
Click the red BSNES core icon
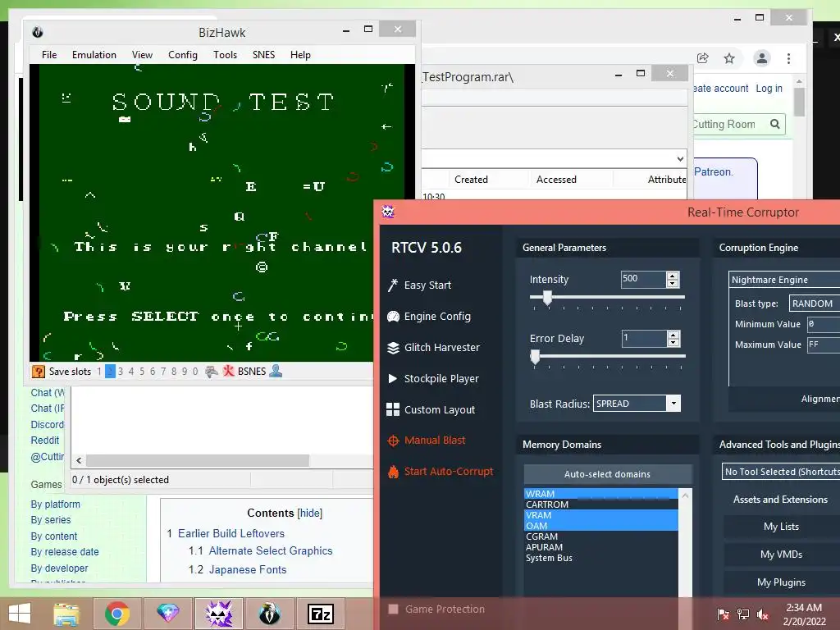(x=229, y=371)
